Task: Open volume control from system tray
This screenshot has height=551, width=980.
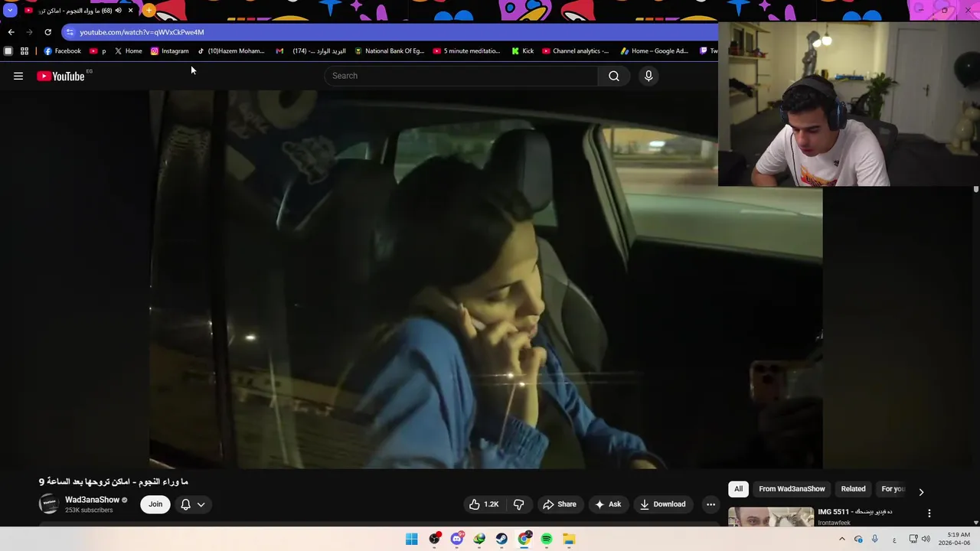Action: [926, 539]
